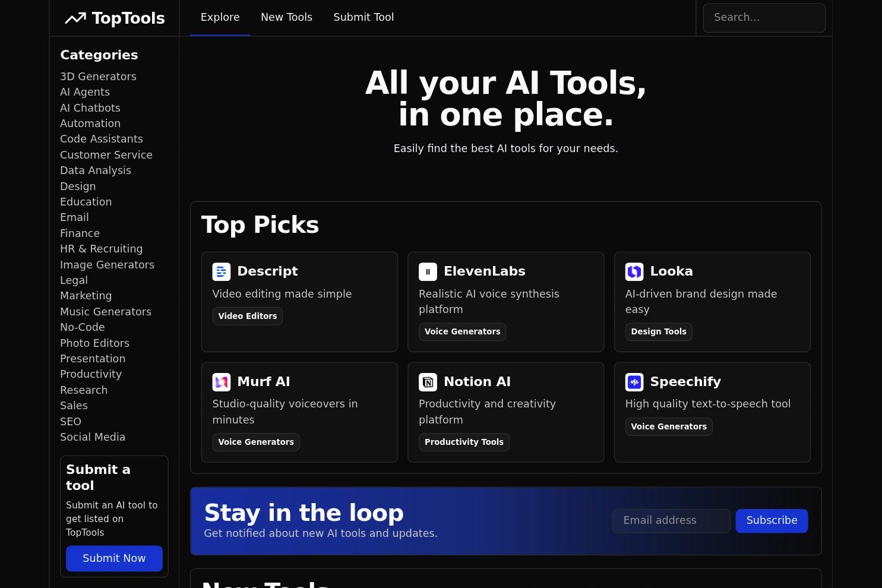Select the Productivity Tools tag
Viewport: 882px width, 588px height.
[464, 442]
